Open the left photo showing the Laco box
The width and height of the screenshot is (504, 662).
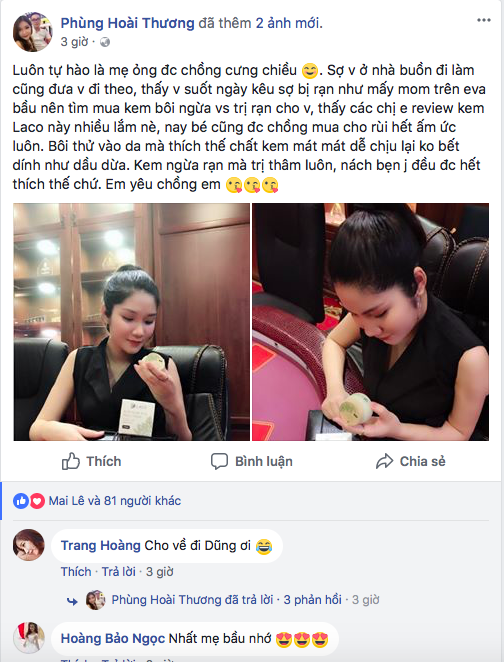point(132,322)
